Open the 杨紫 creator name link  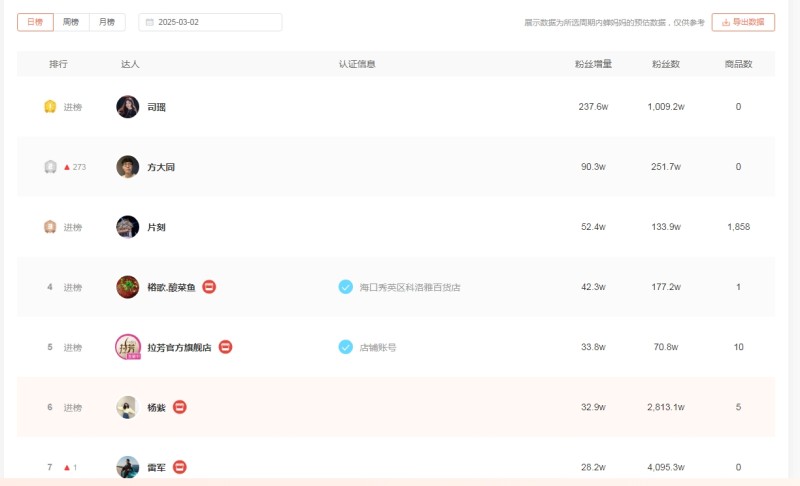point(157,408)
